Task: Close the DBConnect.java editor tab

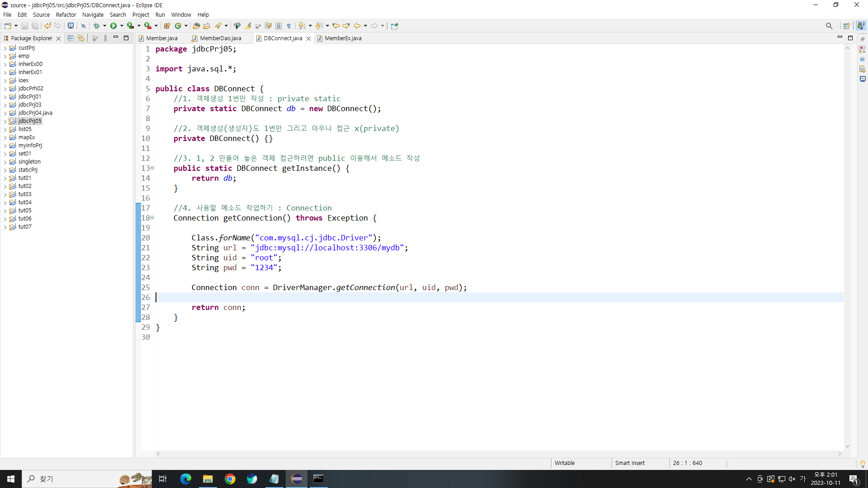Action: (309, 38)
